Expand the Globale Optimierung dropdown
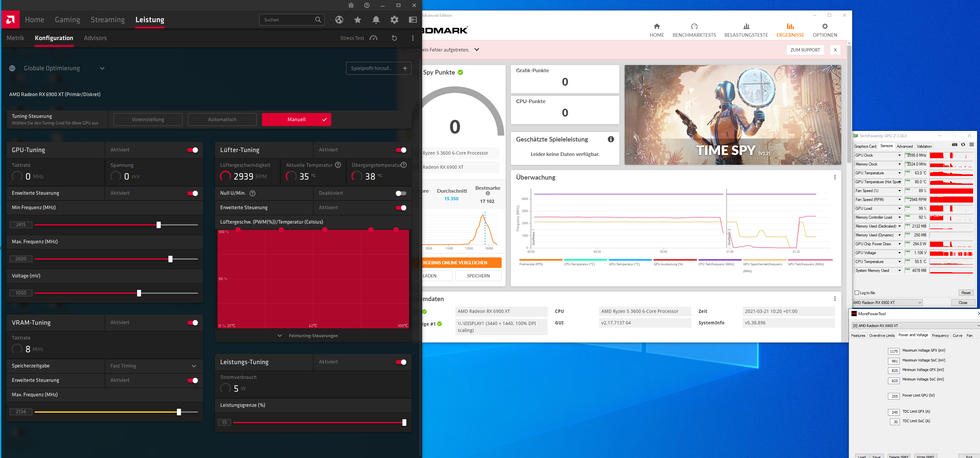 pos(102,68)
